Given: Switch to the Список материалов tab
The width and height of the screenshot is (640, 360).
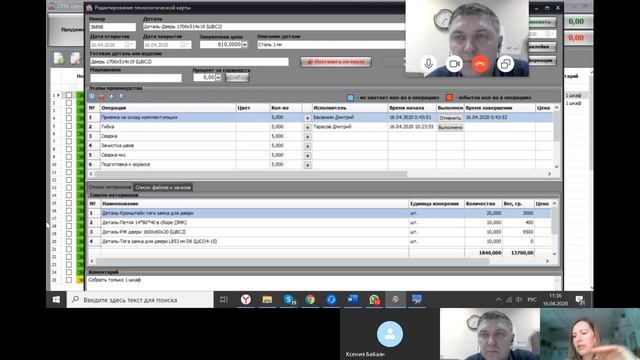Looking at the screenshot, I should (110, 187).
